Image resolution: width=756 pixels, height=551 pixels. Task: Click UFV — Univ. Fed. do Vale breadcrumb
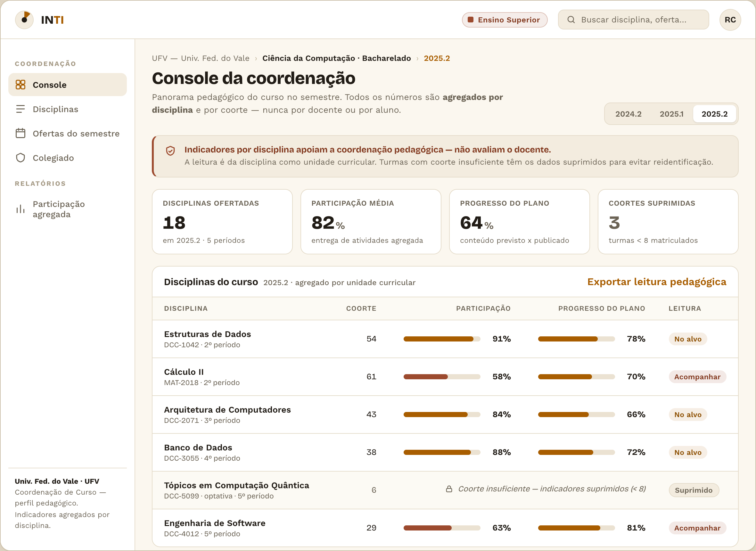(x=201, y=58)
